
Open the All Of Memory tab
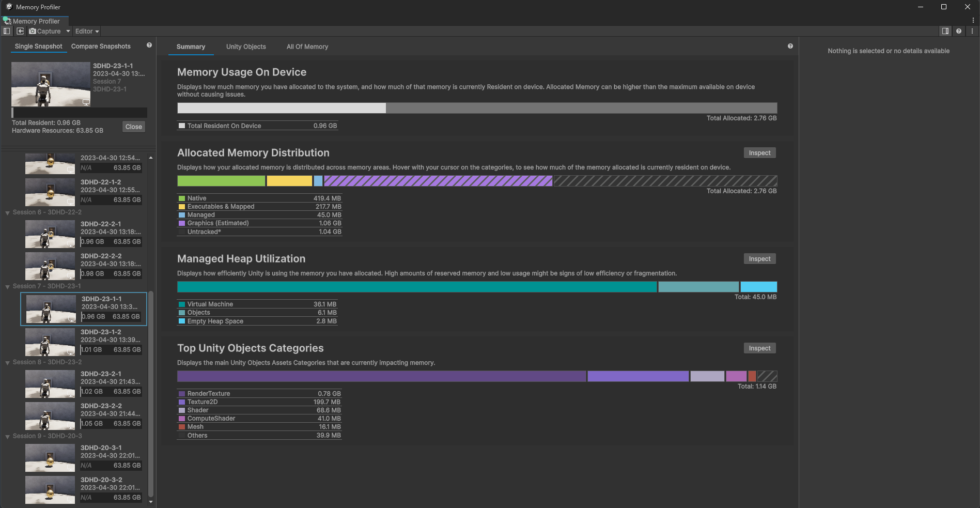click(307, 47)
